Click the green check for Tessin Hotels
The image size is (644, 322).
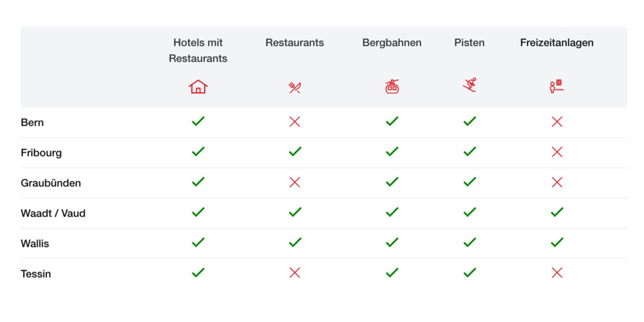click(x=198, y=273)
